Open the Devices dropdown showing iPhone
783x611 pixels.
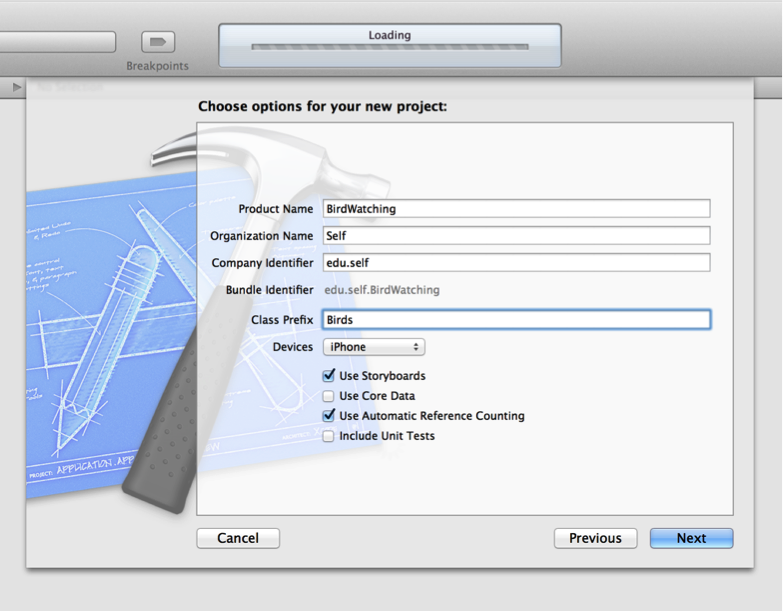click(373, 347)
